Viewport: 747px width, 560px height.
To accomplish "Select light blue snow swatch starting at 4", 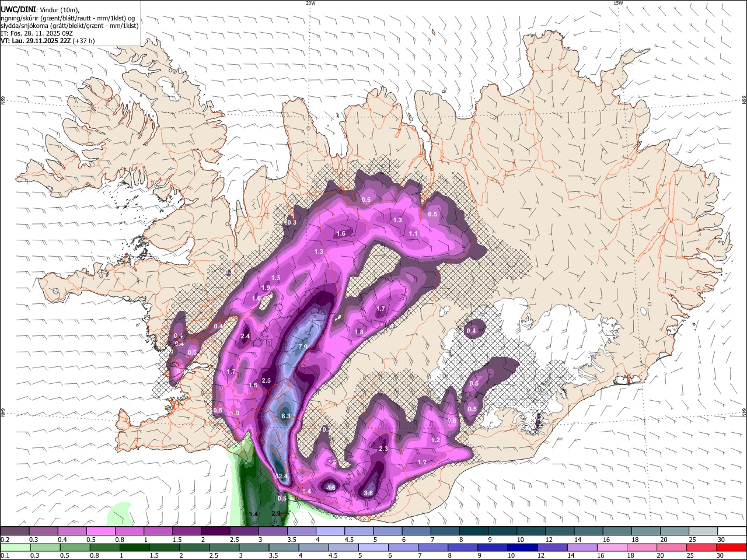I will (329, 531).
